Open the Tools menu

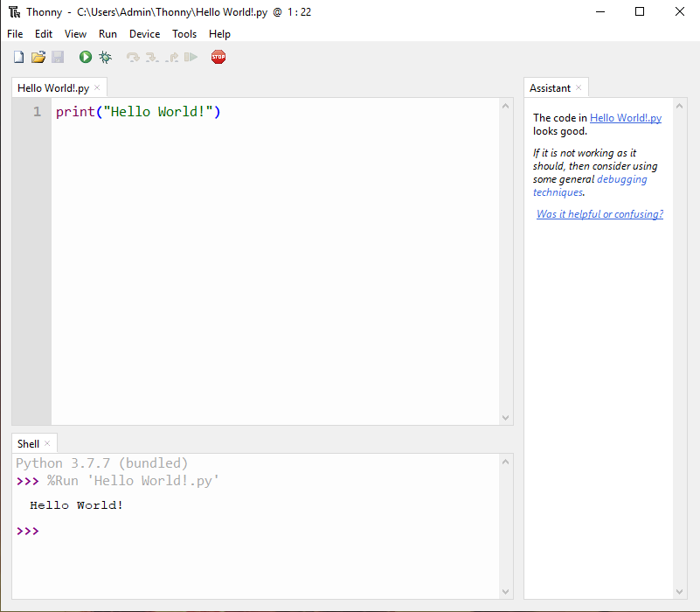184,34
